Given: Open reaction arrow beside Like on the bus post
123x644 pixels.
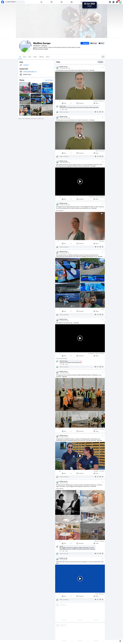Looking at the screenshot, I should 71,311.
